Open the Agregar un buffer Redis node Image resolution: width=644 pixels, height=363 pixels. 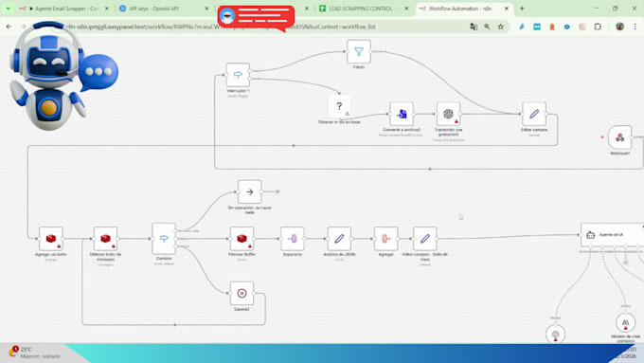click(x=51, y=239)
